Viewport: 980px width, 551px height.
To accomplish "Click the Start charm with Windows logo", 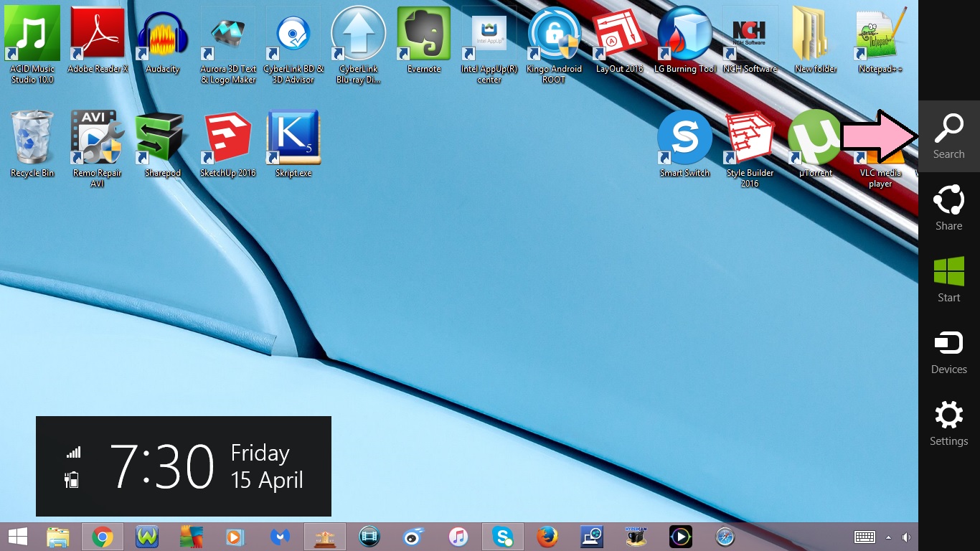I will (x=948, y=280).
